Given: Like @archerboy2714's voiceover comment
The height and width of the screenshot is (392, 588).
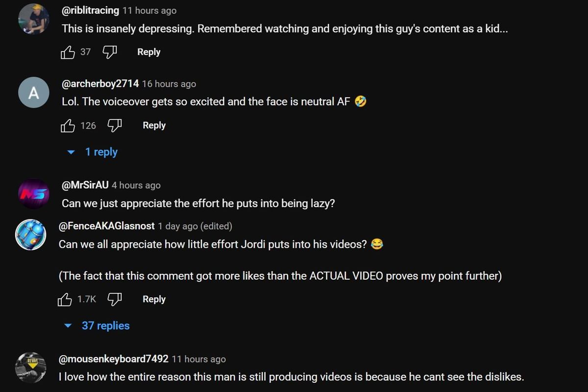Looking at the screenshot, I should [68, 126].
